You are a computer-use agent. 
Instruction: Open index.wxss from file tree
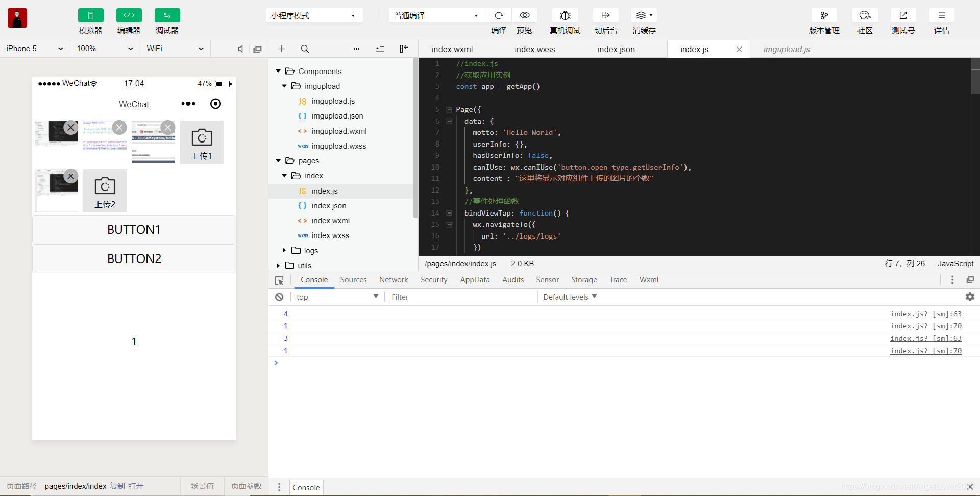330,235
